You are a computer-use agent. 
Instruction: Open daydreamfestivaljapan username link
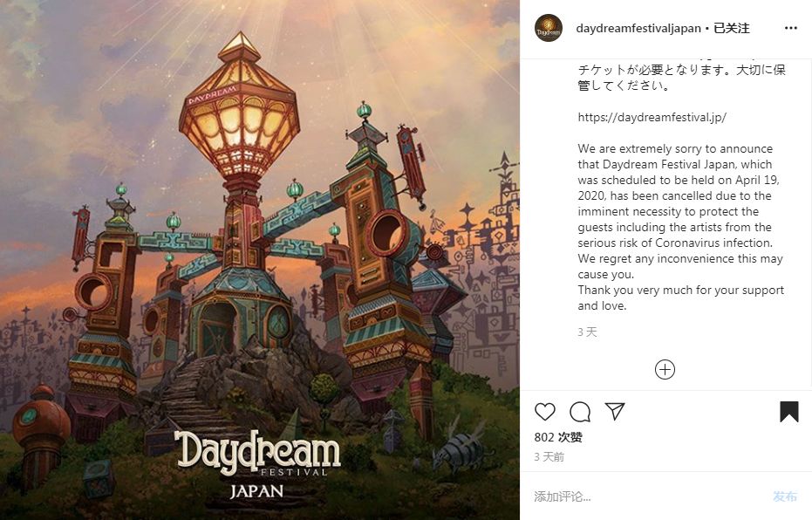pos(638,28)
